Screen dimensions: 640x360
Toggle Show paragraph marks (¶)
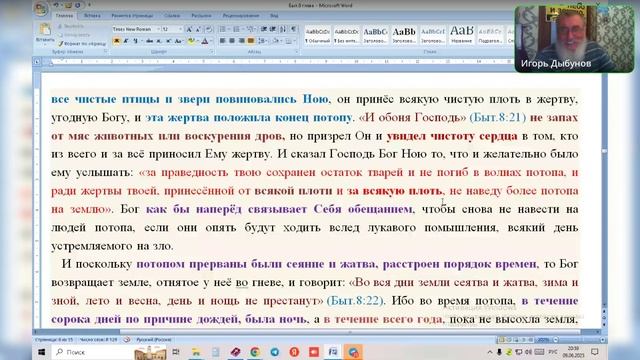pos(293,29)
